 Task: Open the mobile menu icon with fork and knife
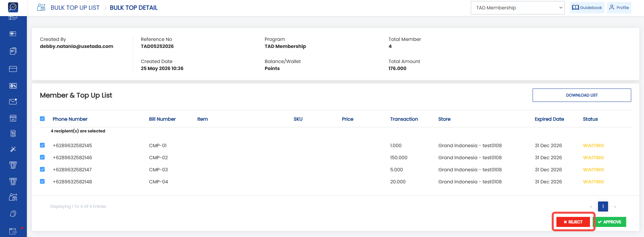tap(13, 134)
